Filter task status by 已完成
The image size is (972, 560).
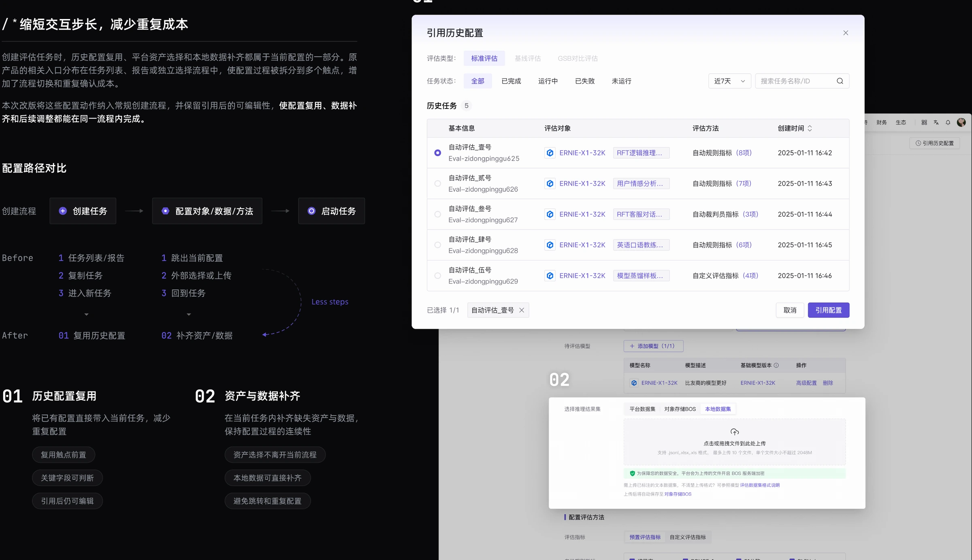pyautogui.click(x=511, y=81)
